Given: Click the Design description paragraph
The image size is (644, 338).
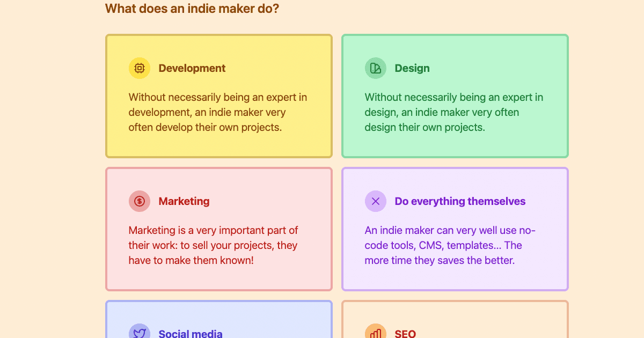Looking at the screenshot, I should tap(454, 112).
